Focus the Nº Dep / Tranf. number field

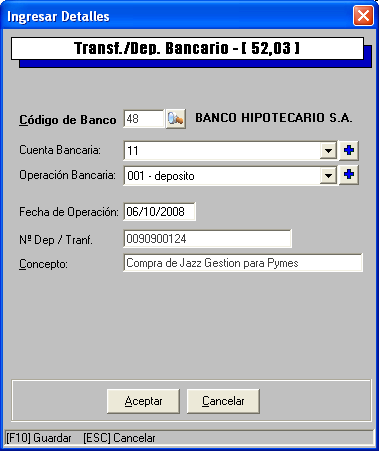coord(207,238)
